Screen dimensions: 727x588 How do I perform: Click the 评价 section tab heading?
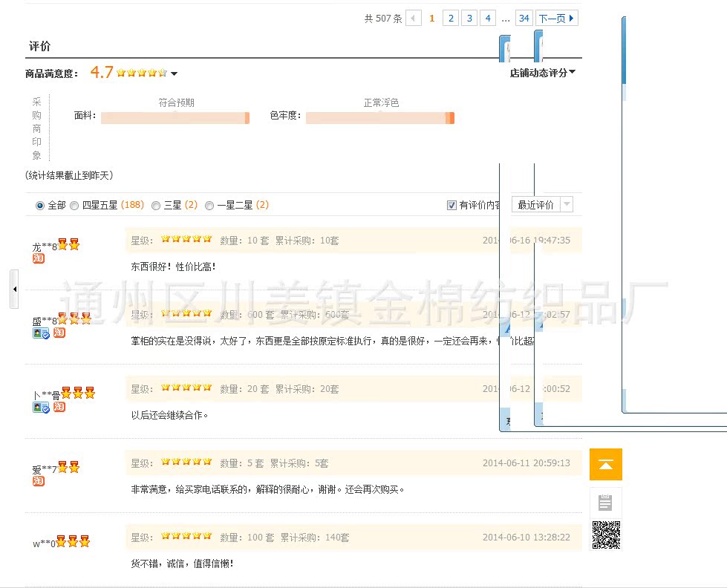pyautogui.click(x=39, y=46)
